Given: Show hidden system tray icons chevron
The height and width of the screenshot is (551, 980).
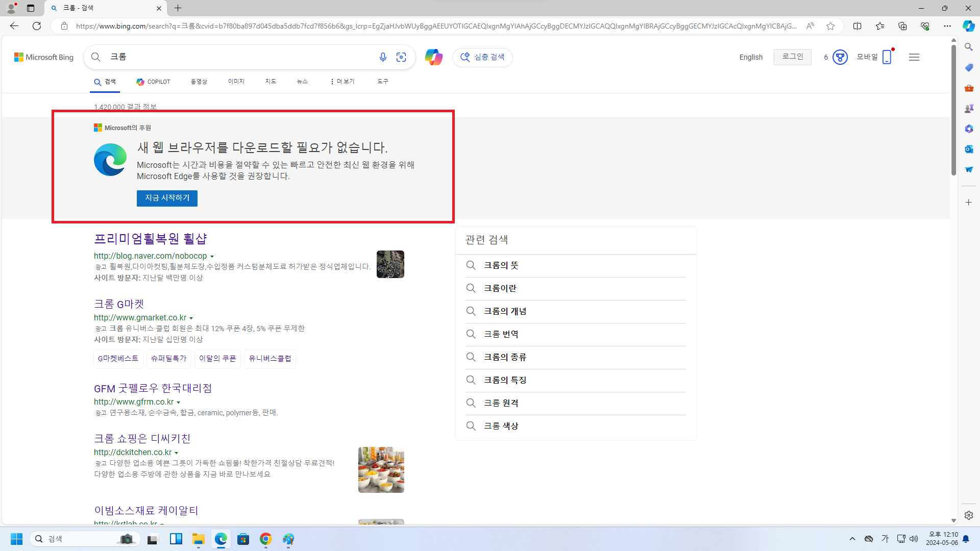Looking at the screenshot, I should click(x=852, y=539).
